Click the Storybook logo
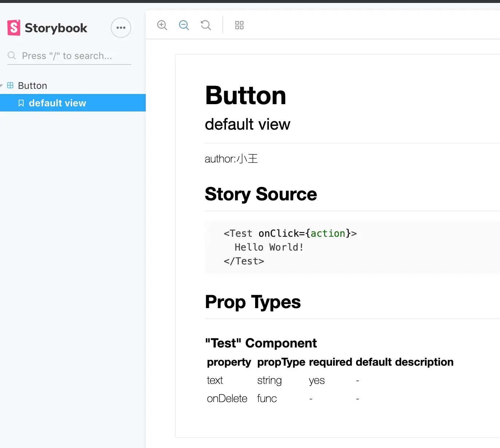The height and width of the screenshot is (448, 500). (x=47, y=28)
